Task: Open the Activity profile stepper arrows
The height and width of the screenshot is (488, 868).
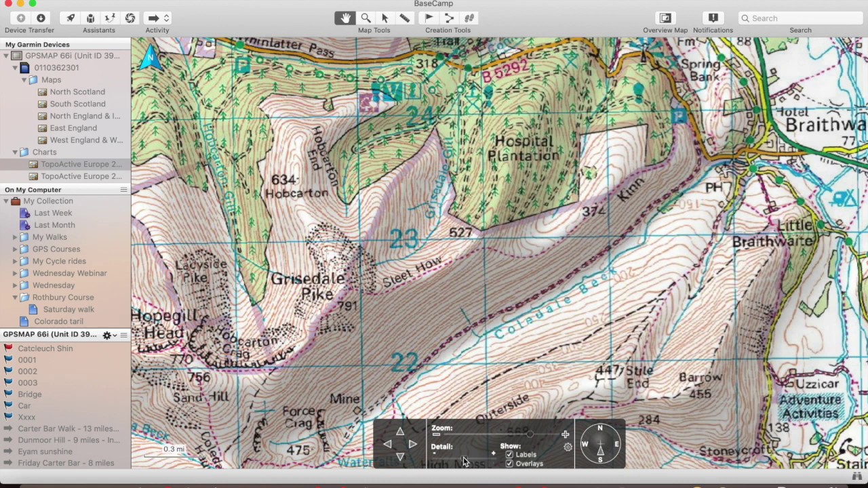Action: point(166,18)
